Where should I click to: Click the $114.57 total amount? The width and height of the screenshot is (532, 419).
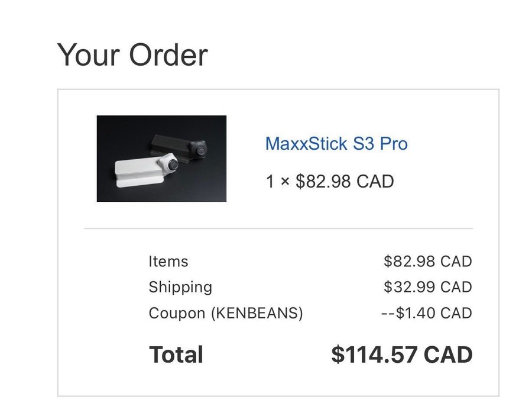tap(374, 354)
